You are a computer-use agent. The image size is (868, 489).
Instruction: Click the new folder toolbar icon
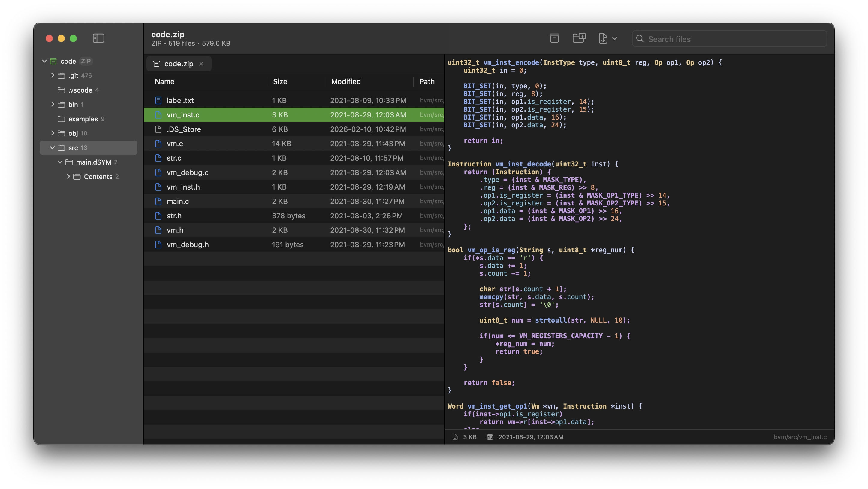579,38
